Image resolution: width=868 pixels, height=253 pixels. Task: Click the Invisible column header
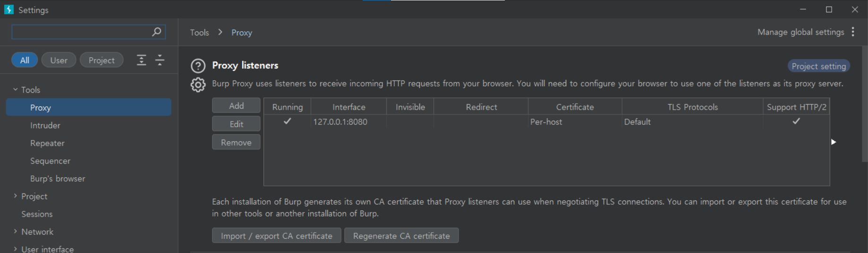[410, 106]
